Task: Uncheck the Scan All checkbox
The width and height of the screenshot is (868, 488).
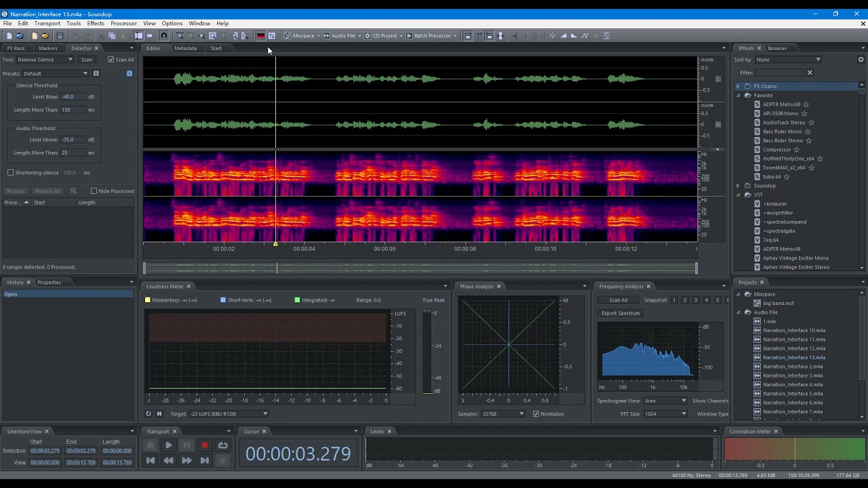Action: (111, 60)
